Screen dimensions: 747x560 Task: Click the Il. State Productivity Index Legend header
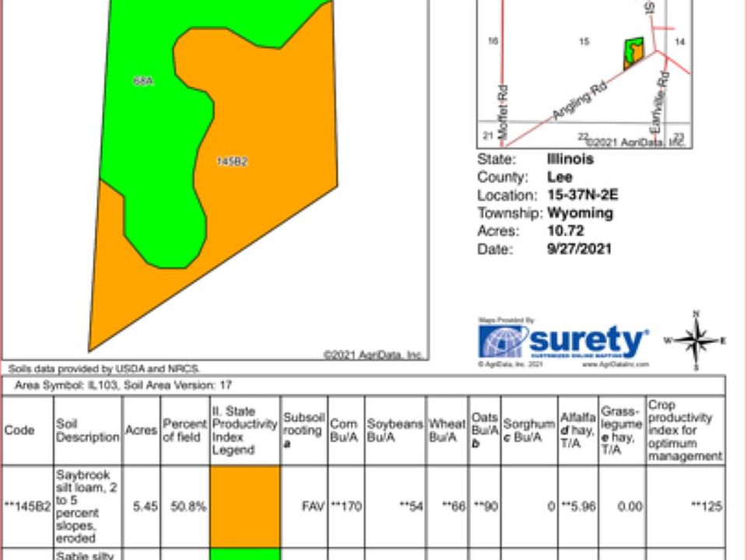(244, 430)
